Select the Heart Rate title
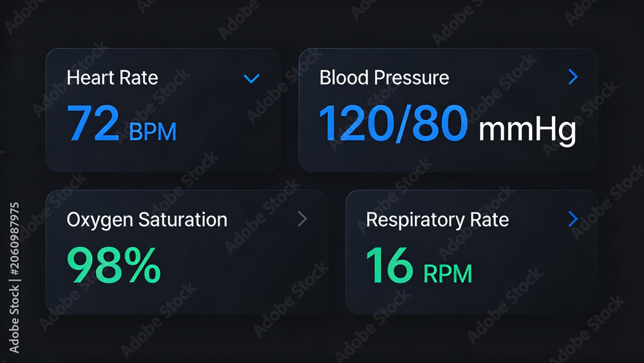The image size is (644, 363). (112, 77)
